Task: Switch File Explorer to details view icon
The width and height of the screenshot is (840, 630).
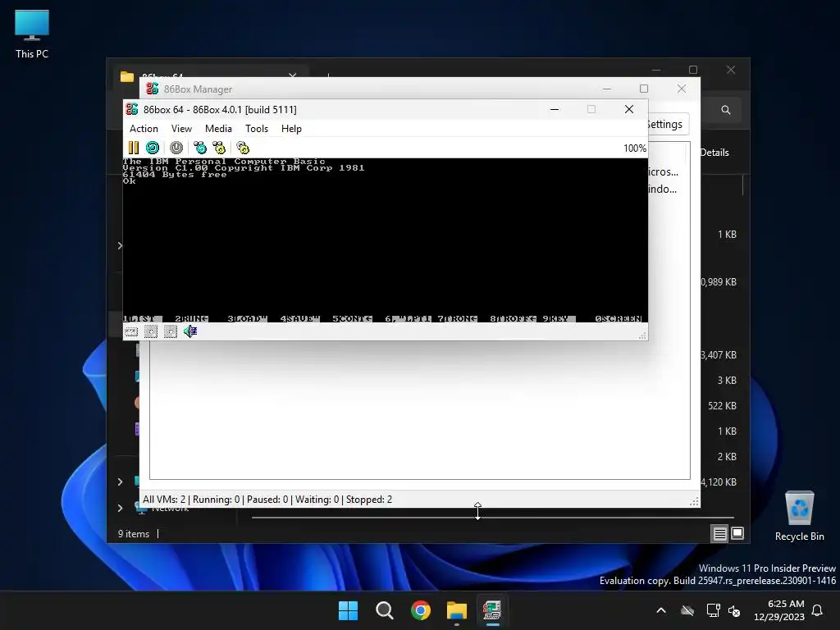Action: click(x=719, y=533)
